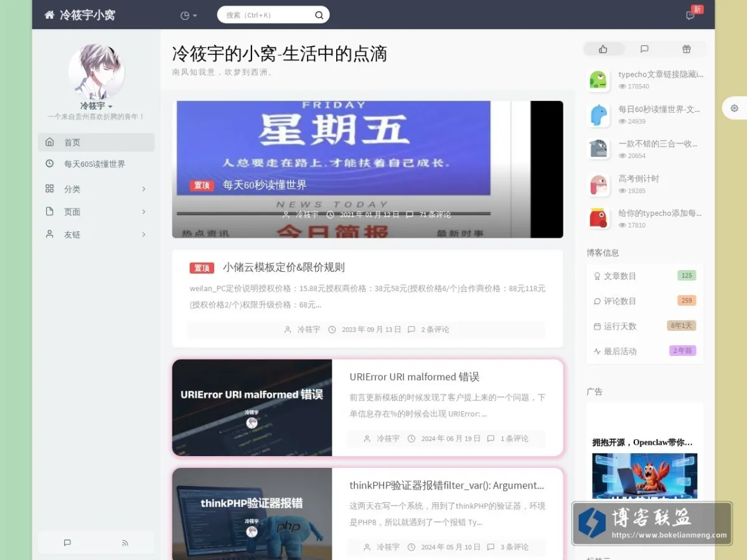Viewport: 747px width, 560px height.
Task: Open popular post 每日60秒读懂世界-文
Action: 659,110
